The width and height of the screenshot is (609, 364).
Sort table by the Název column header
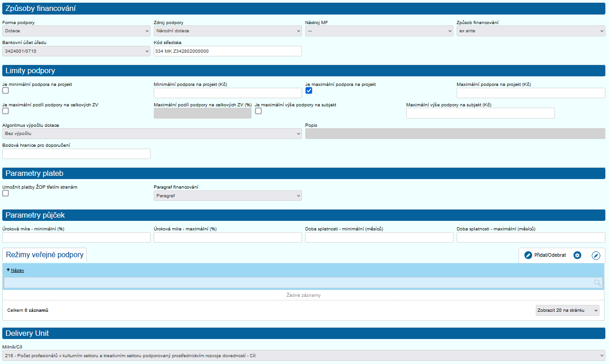(x=17, y=270)
